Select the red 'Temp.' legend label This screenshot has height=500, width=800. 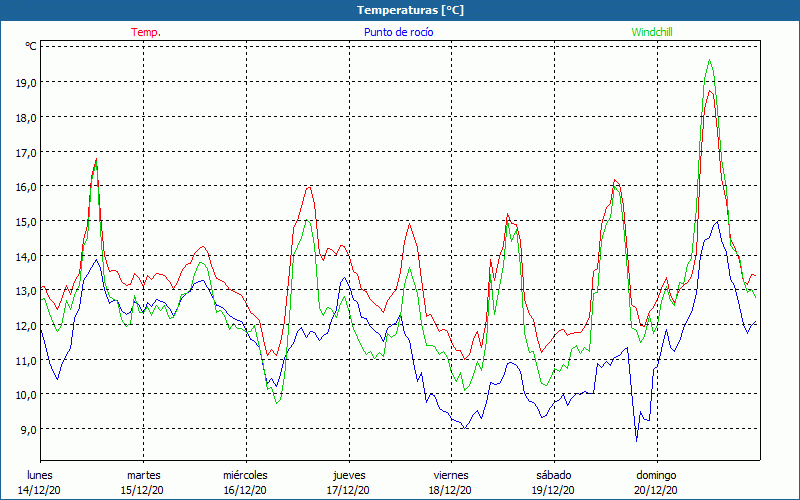pyautogui.click(x=146, y=32)
